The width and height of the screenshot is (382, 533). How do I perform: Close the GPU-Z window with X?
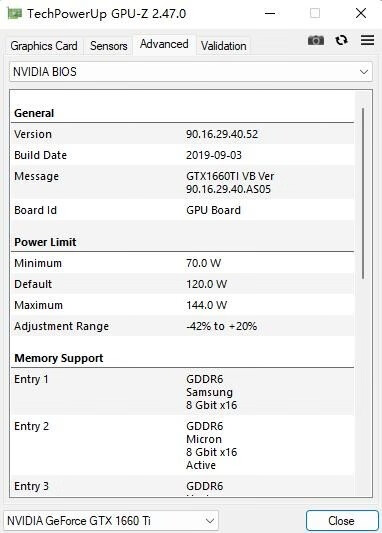point(361,14)
